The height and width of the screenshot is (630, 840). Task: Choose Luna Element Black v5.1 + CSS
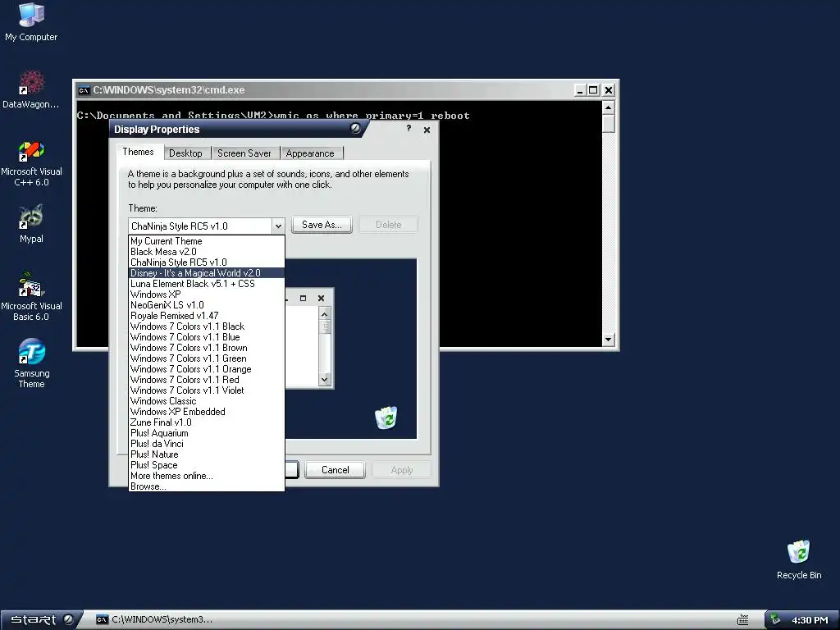[206, 284]
